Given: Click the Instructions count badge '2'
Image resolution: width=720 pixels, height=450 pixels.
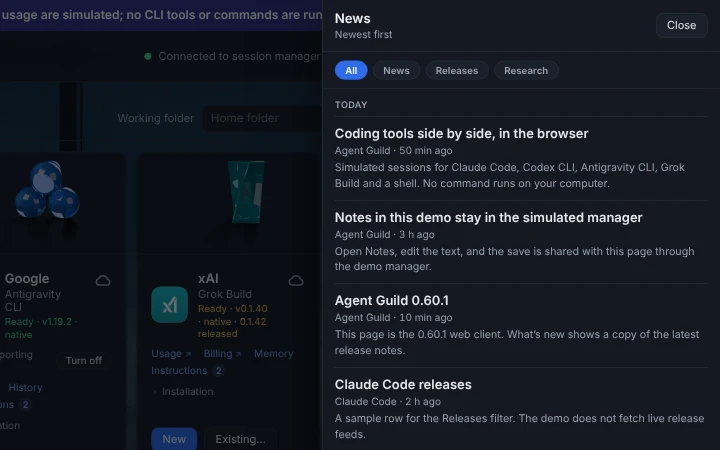Looking at the screenshot, I should click(x=219, y=371).
